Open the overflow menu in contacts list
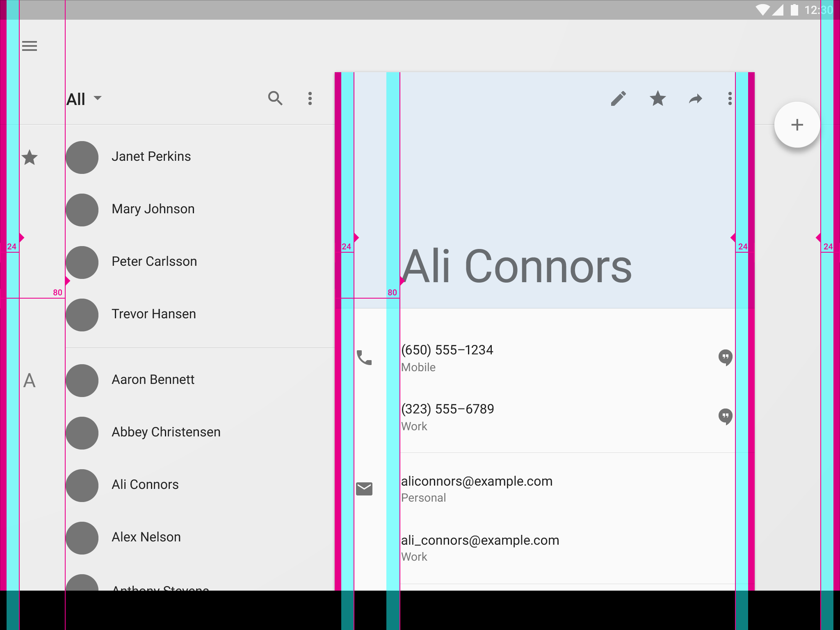840x630 pixels. click(310, 98)
